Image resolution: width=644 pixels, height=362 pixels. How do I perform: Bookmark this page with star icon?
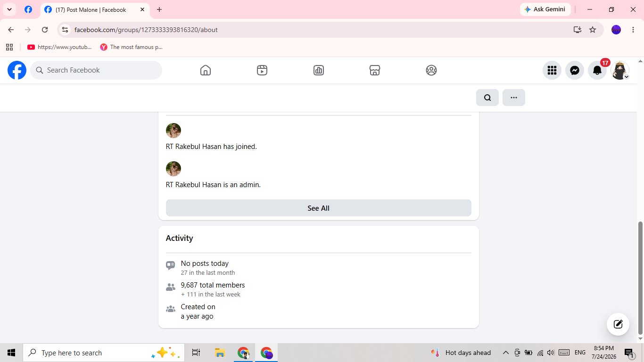pos(593,30)
